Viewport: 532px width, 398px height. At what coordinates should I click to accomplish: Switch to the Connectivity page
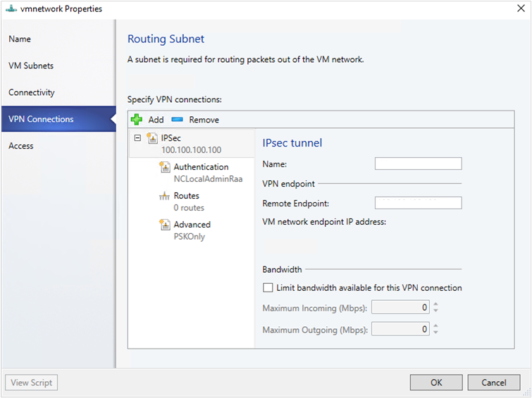[32, 92]
